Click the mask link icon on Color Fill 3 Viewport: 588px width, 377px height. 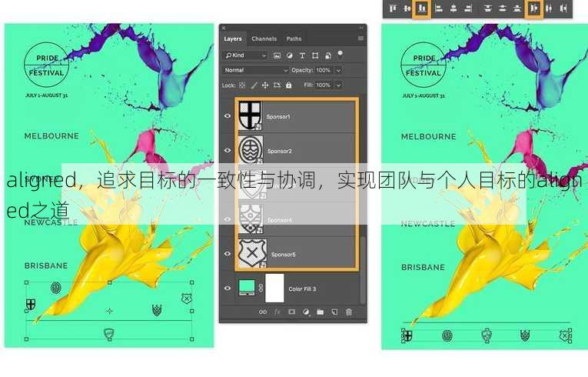click(261, 289)
